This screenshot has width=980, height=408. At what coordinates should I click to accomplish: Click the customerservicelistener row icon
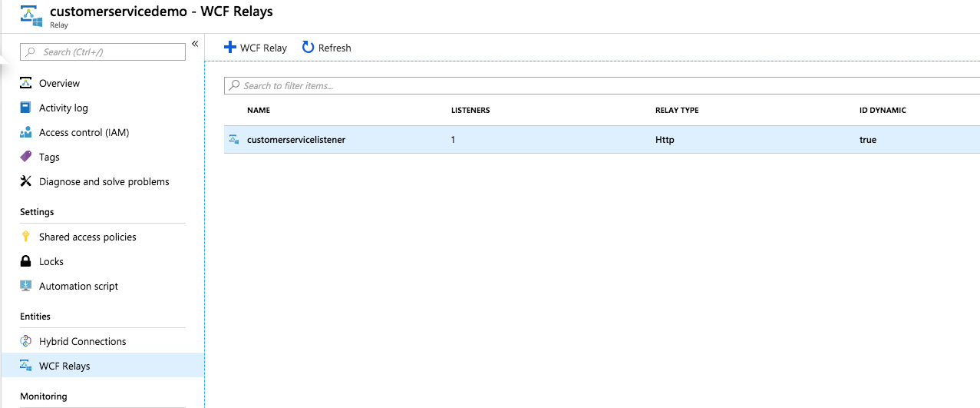[x=234, y=140]
